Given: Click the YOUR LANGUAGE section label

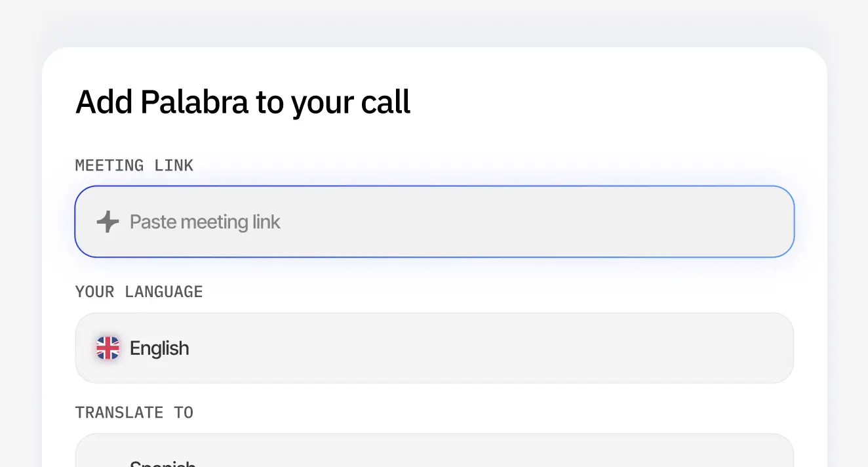Looking at the screenshot, I should pyautogui.click(x=139, y=291).
